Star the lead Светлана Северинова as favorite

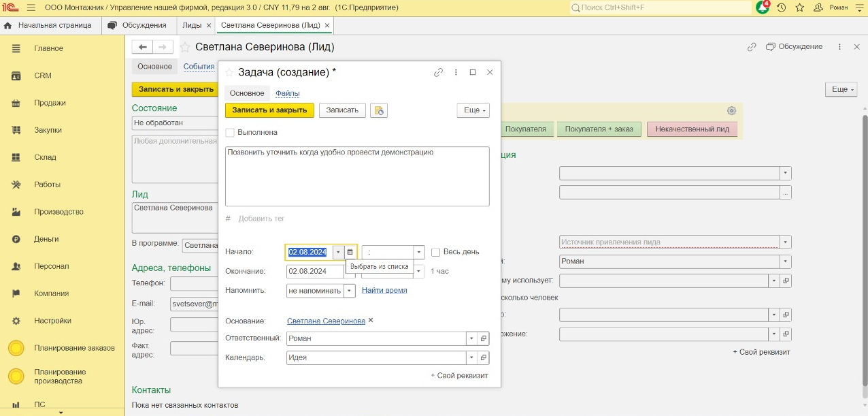[x=184, y=47]
